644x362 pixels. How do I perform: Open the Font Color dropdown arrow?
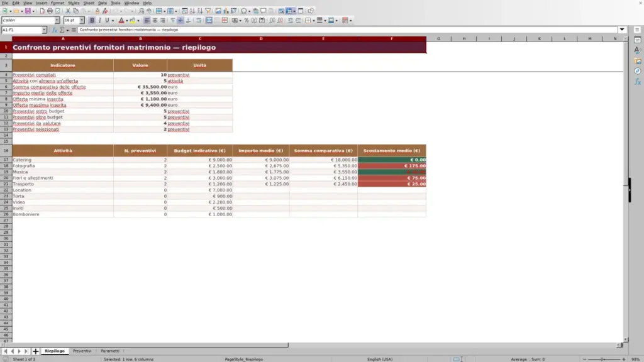coord(127,21)
